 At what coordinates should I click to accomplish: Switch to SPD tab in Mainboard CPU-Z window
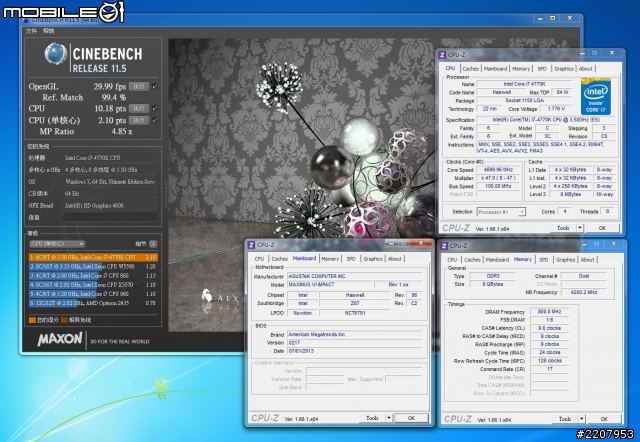point(351,259)
